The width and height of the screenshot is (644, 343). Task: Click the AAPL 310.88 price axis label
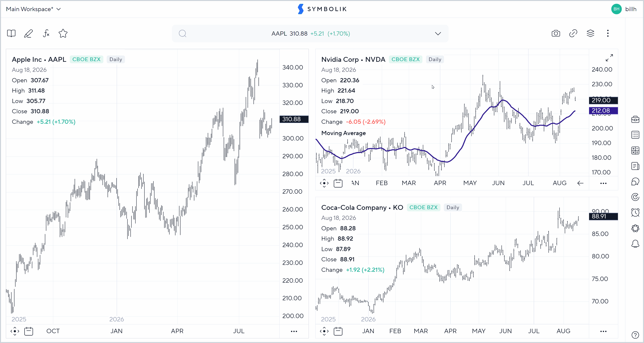[x=294, y=119]
